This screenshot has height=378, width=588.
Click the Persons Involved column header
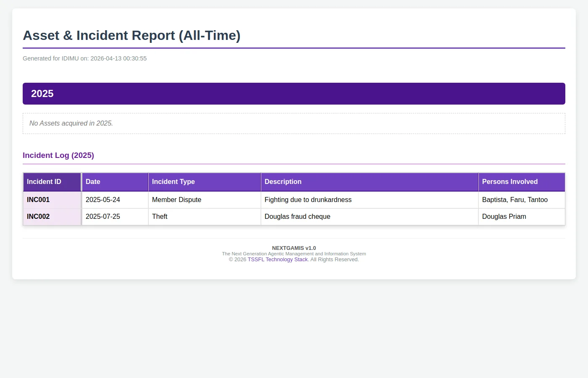[x=522, y=182]
